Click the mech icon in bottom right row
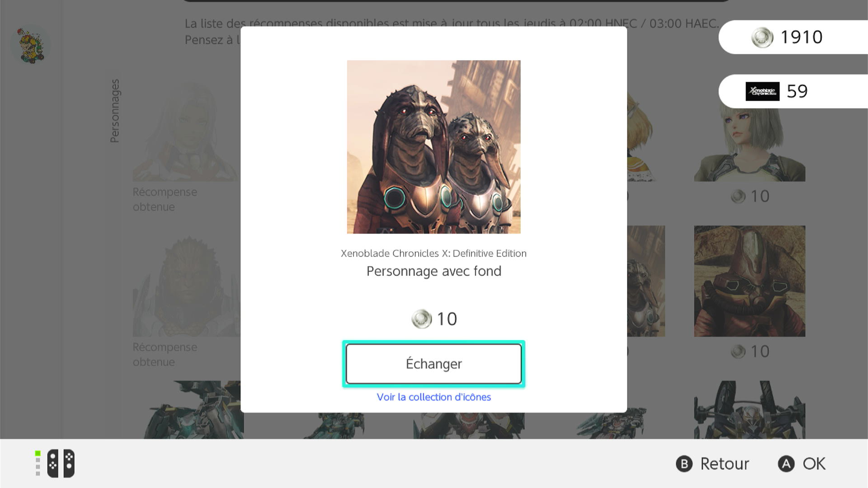This screenshot has height=488, width=868. pyautogui.click(x=750, y=410)
